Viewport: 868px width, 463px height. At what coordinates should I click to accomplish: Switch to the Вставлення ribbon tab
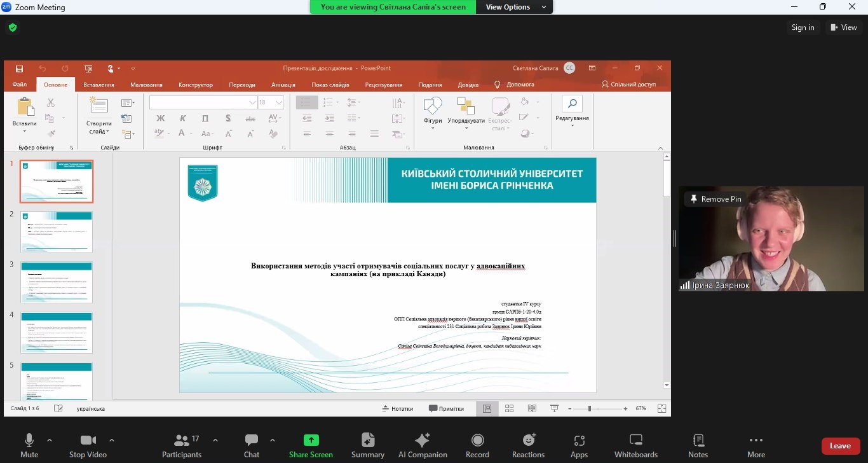click(98, 85)
